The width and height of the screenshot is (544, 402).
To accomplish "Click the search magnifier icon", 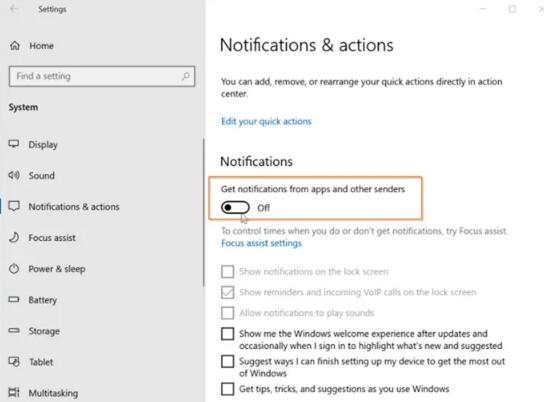I will 186,76.
